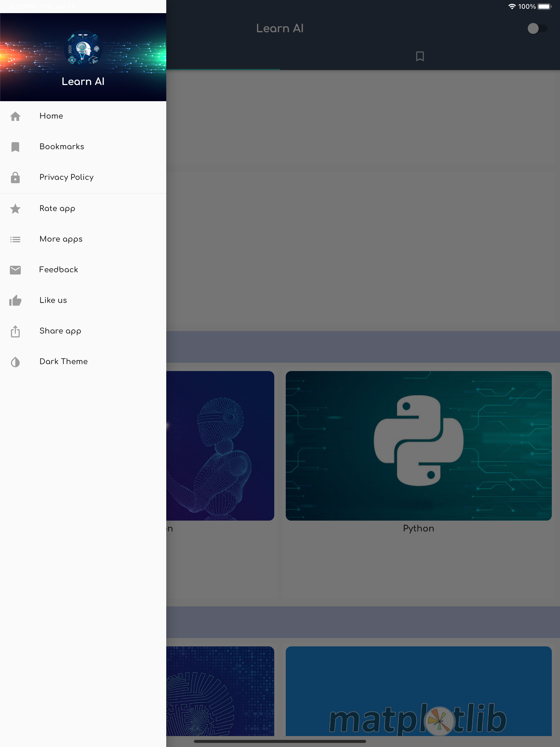Image resolution: width=560 pixels, height=747 pixels.
Task: Click the Privacy Policy lock icon
Action: pyautogui.click(x=15, y=177)
